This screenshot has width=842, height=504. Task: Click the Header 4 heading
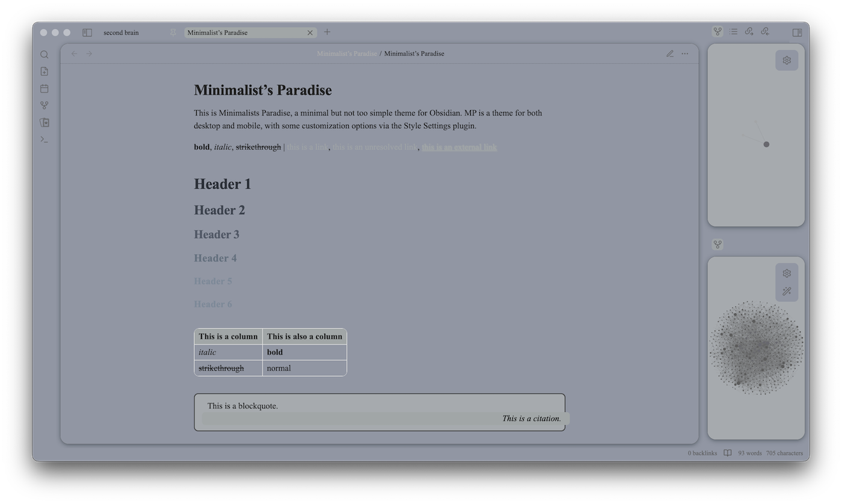(x=215, y=258)
